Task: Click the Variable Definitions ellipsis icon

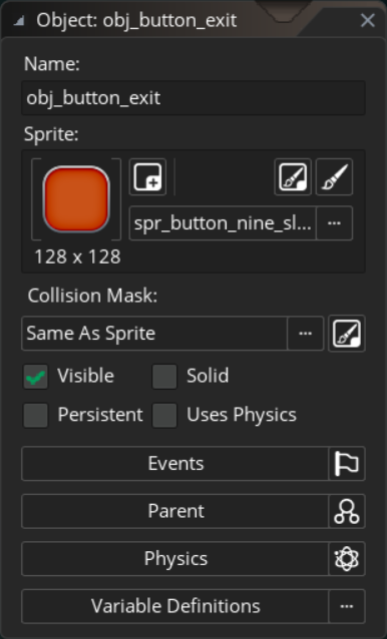Action: [347, 606]
